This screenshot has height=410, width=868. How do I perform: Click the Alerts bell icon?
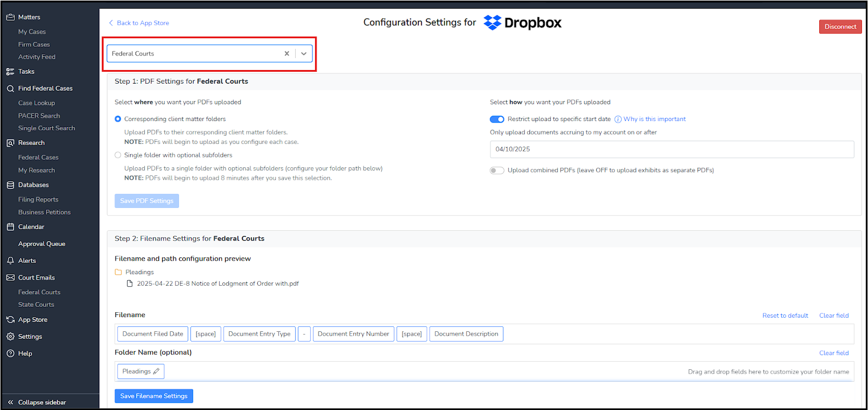[10, 261]
